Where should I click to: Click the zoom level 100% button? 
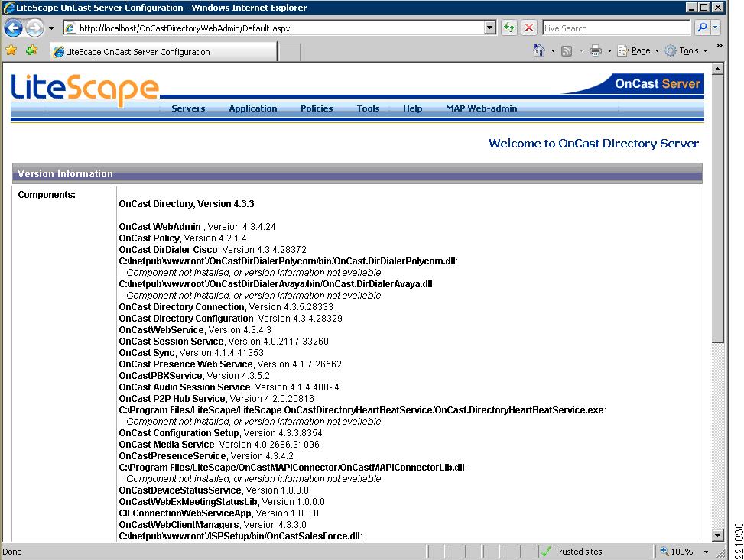[676, 552]
